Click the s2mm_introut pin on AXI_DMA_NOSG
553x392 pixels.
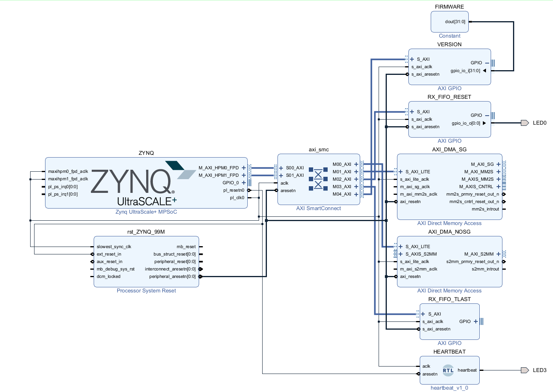pyautogui.click(x=486, y=269)
